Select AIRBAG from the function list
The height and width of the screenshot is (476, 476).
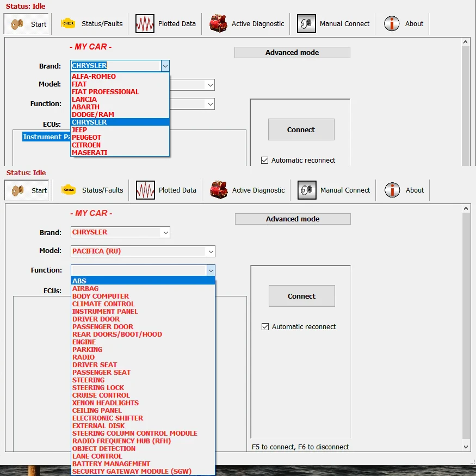(143, 288)
